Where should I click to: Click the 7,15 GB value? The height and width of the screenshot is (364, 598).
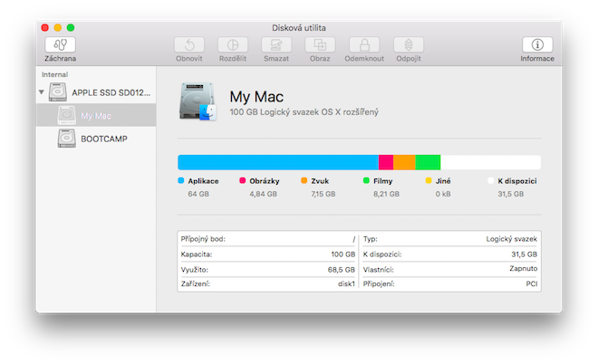[x=323, y=194]
